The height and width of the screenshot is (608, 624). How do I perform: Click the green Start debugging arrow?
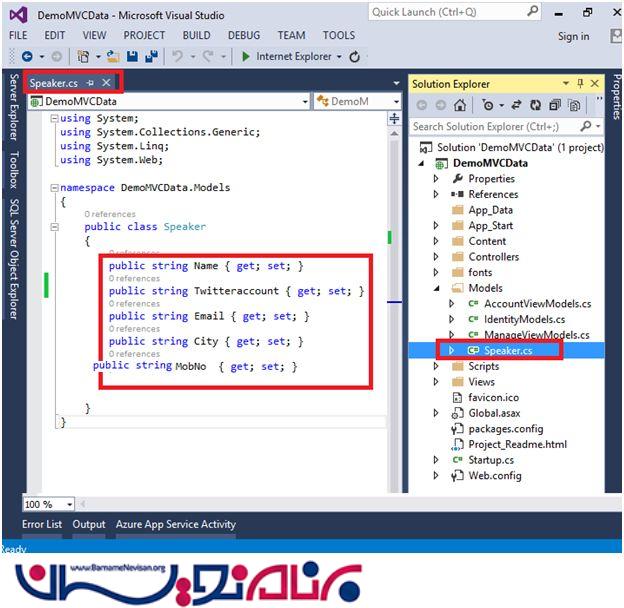click(245, 57)
